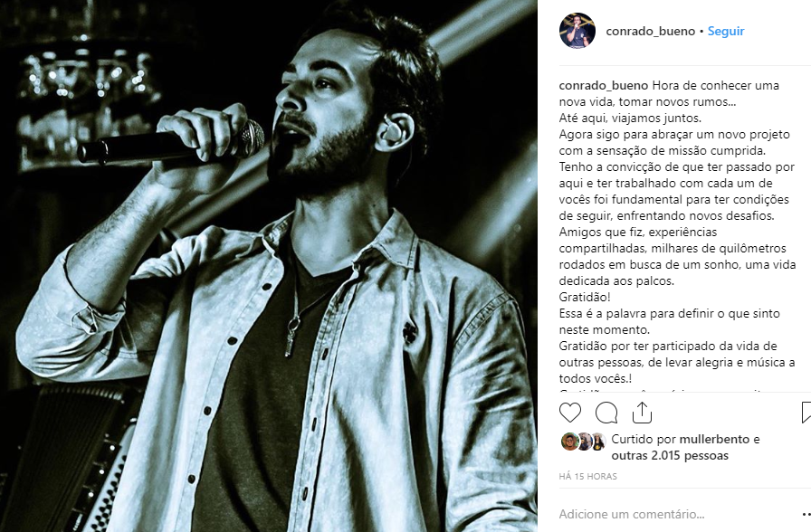The image size is (811, 532).
Task: Open mullerbento profile from likes
Action: point(714,439)
